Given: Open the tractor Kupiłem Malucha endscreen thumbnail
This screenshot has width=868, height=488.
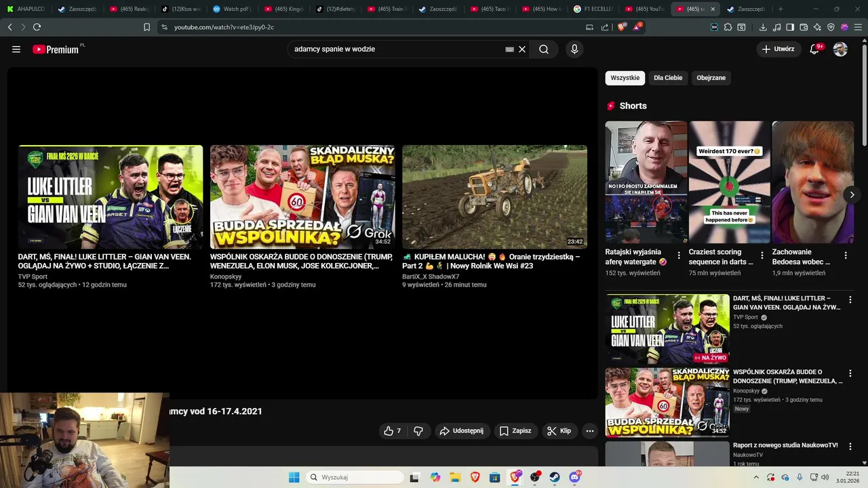Looking at the screenshot, I should 494,197.
